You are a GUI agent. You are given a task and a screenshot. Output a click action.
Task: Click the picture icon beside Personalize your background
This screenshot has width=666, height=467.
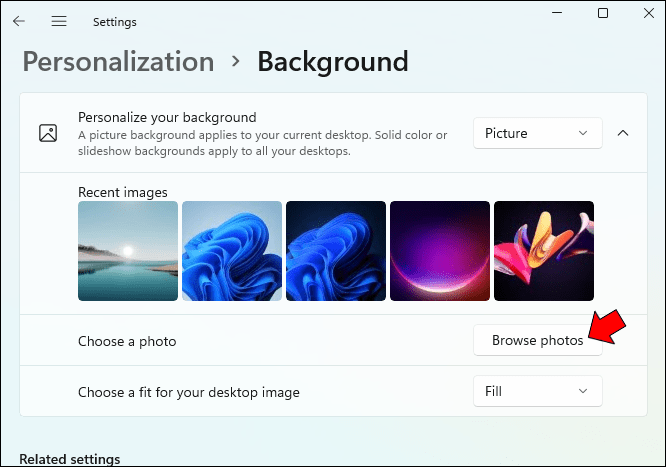tap(47, 133)
